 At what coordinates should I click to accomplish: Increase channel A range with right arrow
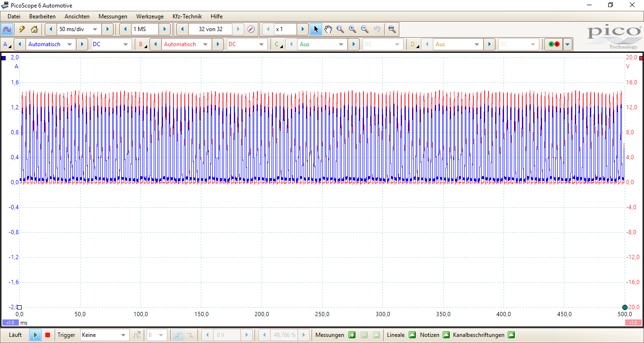[x=82, y=44]
